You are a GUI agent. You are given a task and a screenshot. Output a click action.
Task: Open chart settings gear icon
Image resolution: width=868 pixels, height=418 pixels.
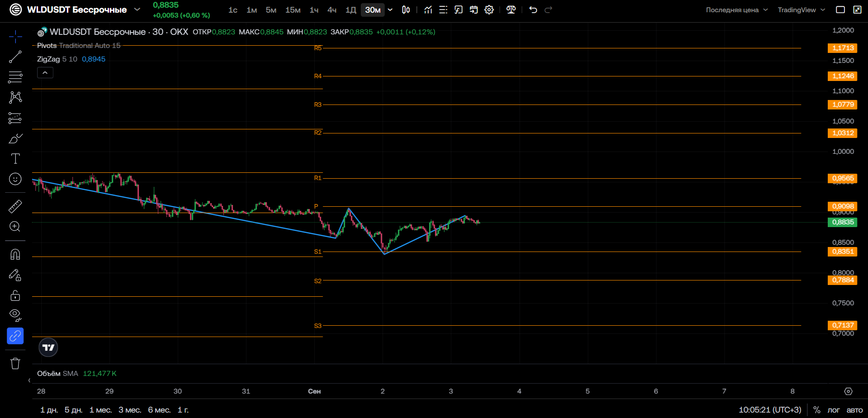tap(489, 10)
